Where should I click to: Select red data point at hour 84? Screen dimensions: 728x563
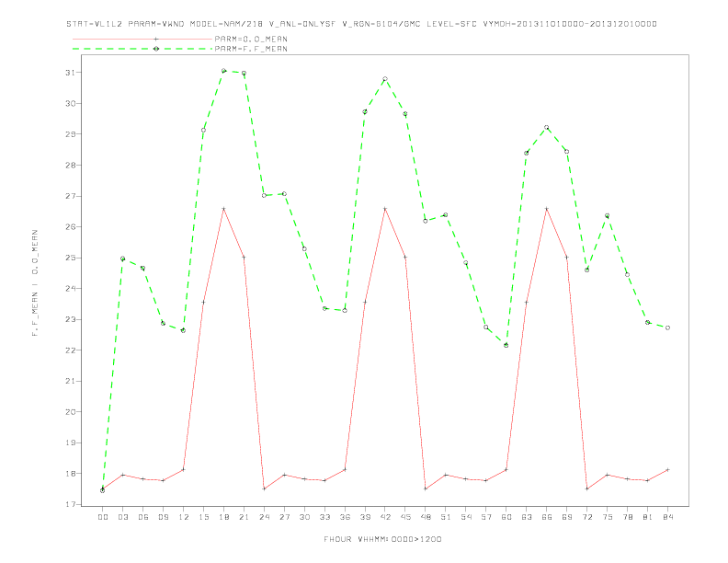[x=667, y=470]
